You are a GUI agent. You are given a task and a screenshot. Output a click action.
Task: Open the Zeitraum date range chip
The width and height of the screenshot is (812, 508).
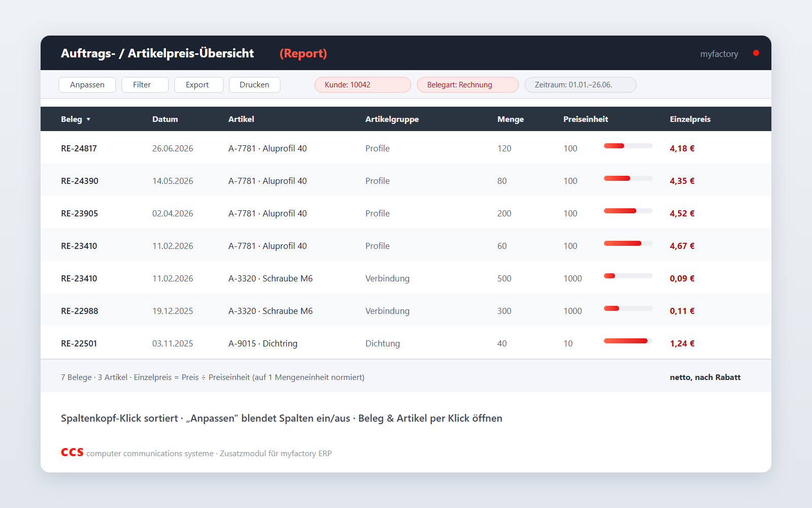(x=581, y=85)
